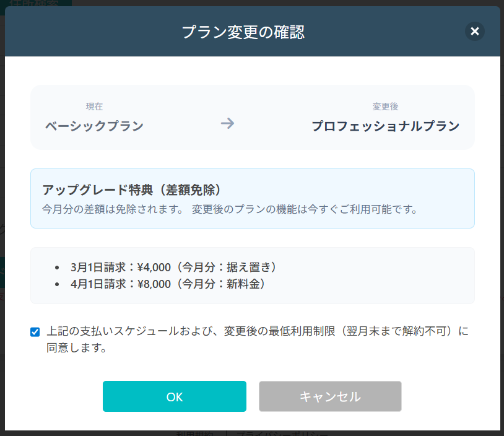Click the bullet before 3月1日請求
This screenshot has width=504, height=436.
(58, 268)
